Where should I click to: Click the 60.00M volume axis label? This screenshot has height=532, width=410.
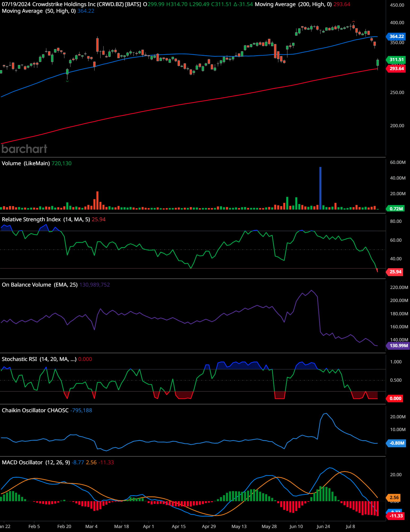pos(398,162)
